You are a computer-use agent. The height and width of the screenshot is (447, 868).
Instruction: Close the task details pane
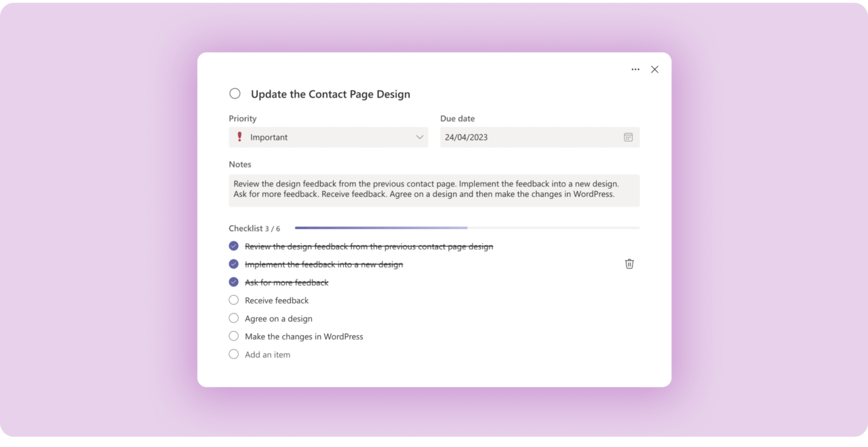pyautogui.click(x=654, y=69)
